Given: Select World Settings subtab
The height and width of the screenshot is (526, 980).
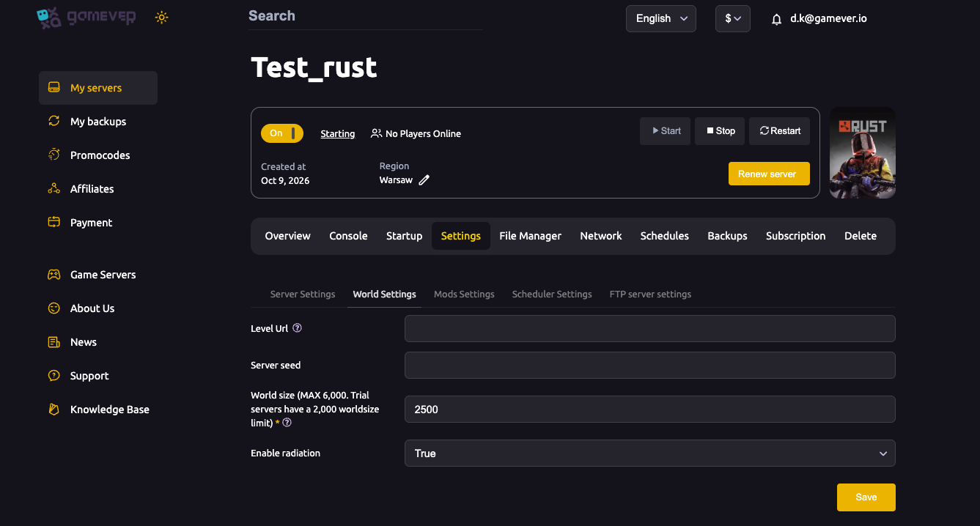Looking at the screenshot, I should tap(384, 294).
